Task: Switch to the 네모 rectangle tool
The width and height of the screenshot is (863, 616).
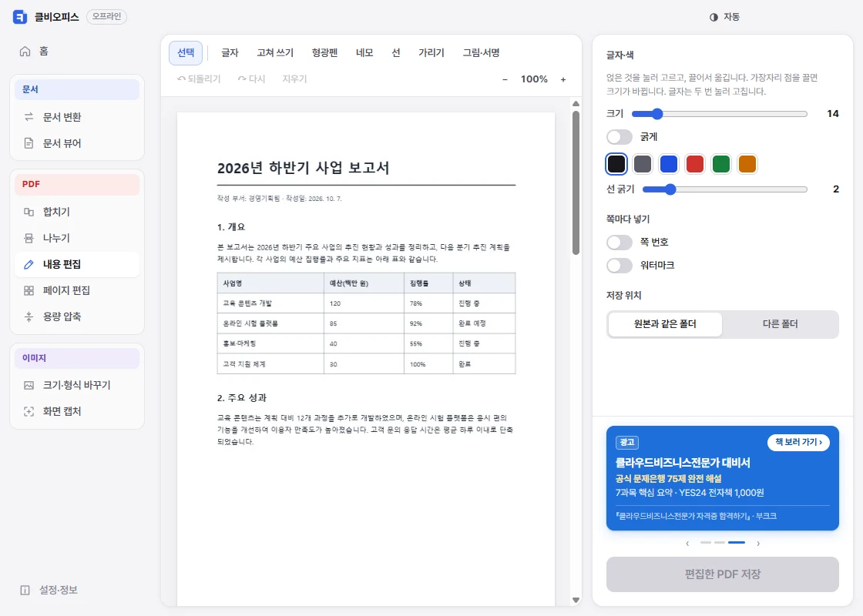Action: pos(364,53)
